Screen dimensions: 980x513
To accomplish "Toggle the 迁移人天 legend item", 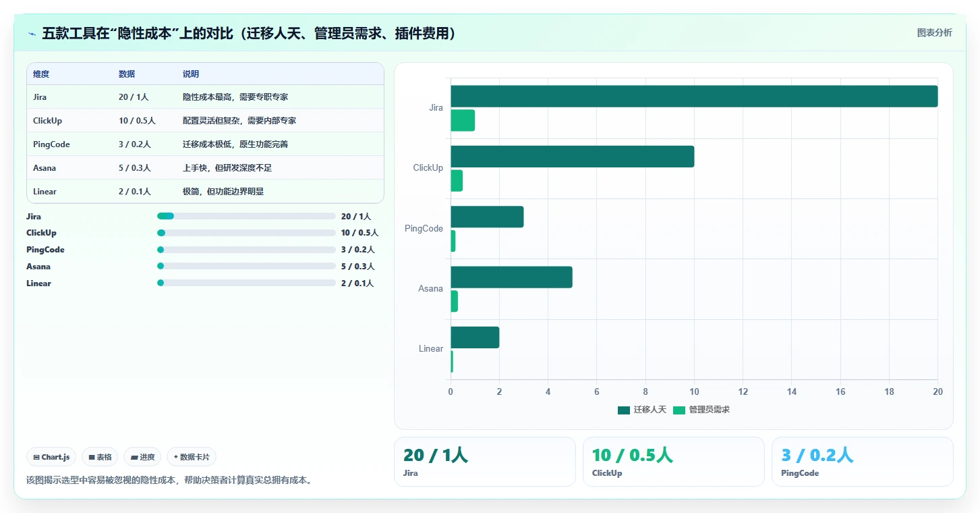I will [641, 410].
